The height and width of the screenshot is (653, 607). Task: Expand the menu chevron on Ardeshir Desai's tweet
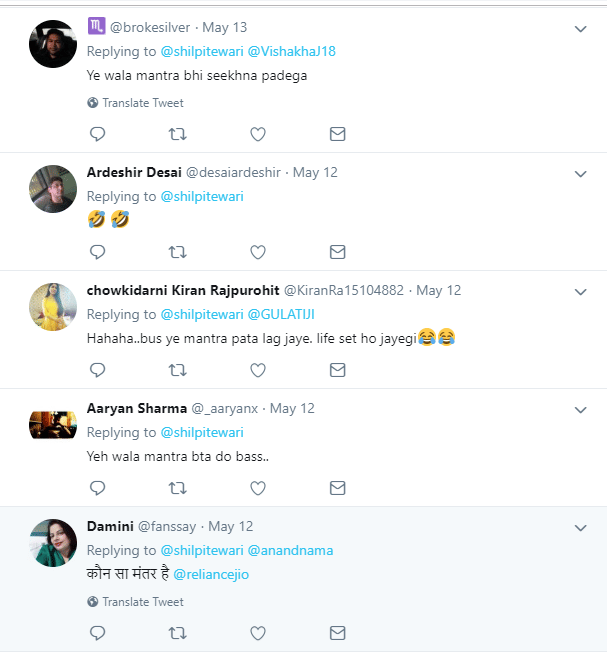pyautogui.click(x=580, y=173)
